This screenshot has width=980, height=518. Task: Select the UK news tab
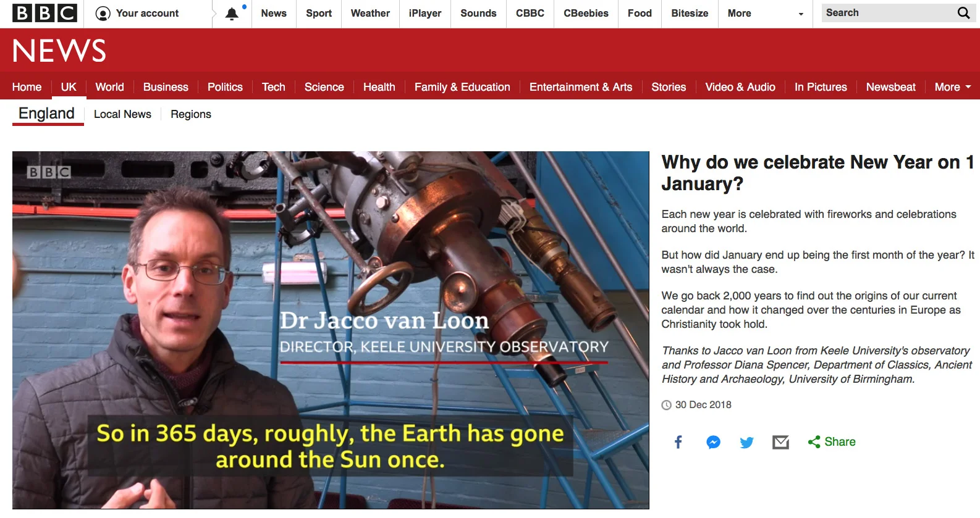tap(69, 87)
